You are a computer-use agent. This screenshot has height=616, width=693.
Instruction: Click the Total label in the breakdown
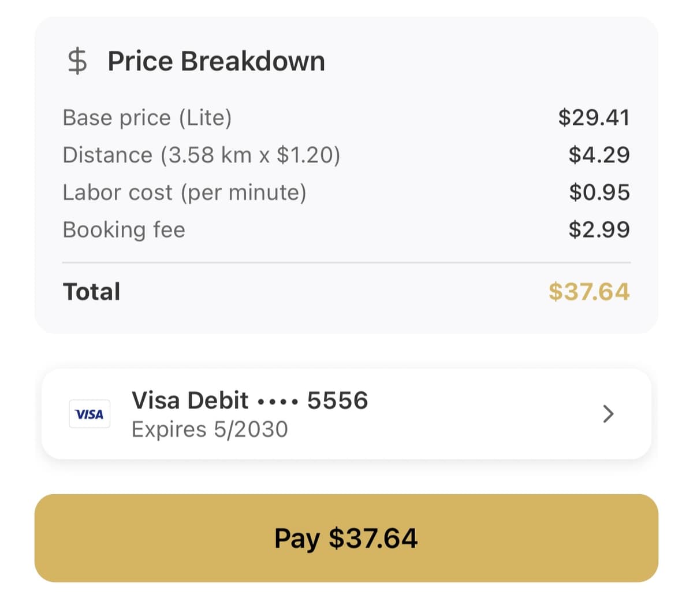click(x=91, y=291)
